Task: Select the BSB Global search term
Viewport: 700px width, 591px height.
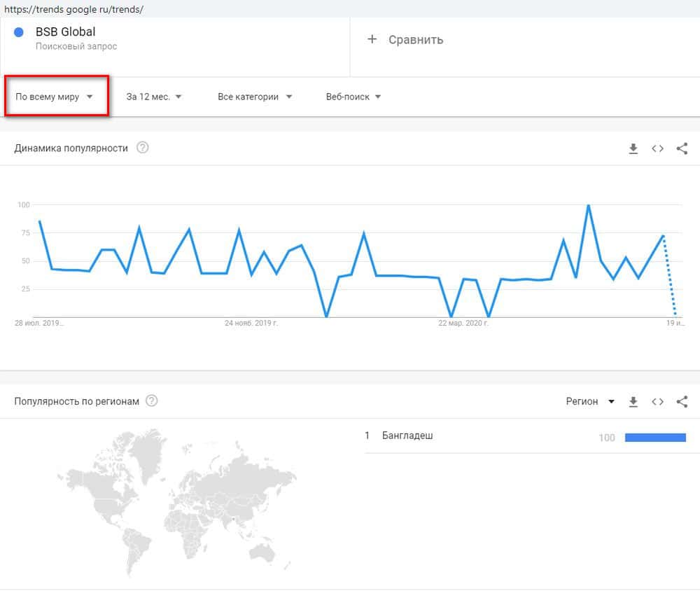Action: (x=65, y=32)
